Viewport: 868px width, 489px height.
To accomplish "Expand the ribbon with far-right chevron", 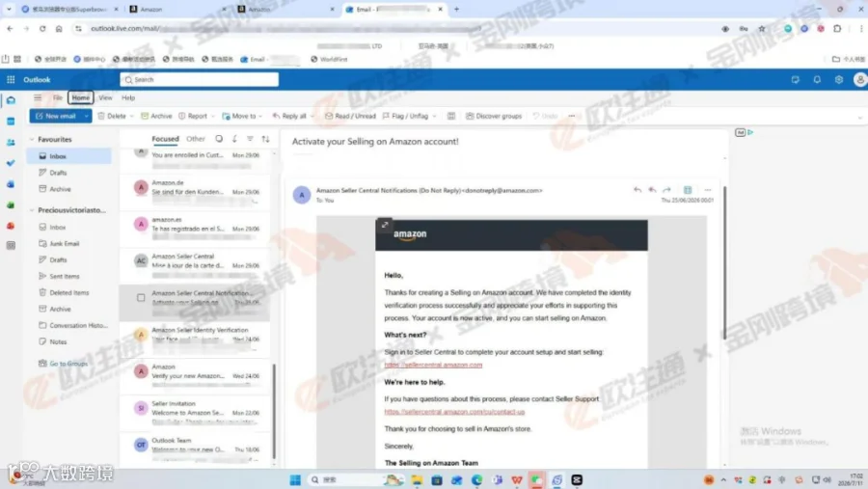I will [859, 117].
